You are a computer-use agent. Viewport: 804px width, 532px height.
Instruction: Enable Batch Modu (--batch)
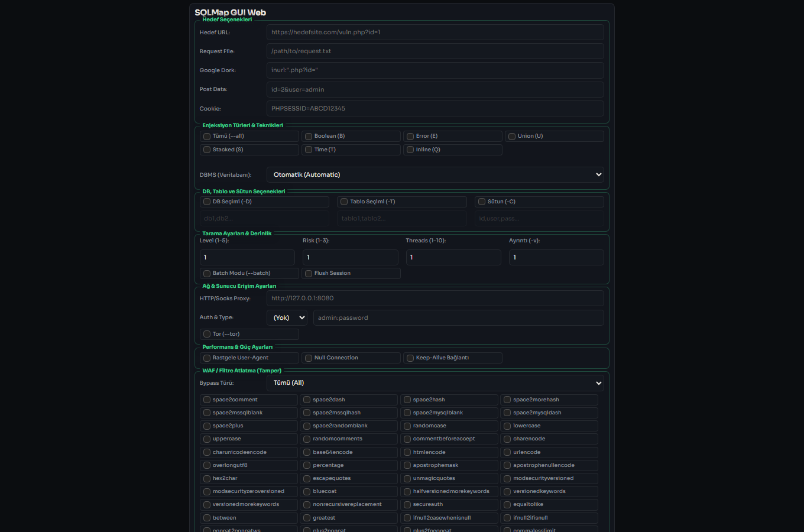pos(207,274)
